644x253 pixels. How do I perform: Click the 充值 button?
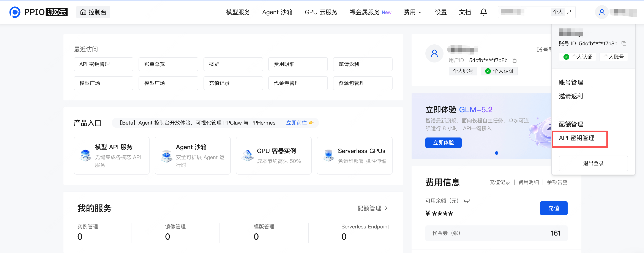[554, 208]
